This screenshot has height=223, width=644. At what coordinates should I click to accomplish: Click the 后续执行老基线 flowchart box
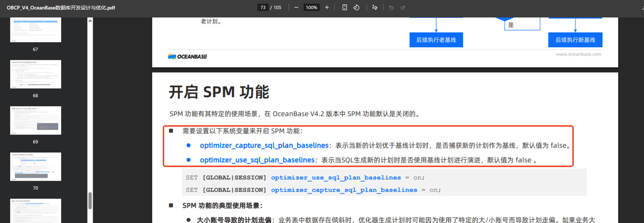pos(436,40)
